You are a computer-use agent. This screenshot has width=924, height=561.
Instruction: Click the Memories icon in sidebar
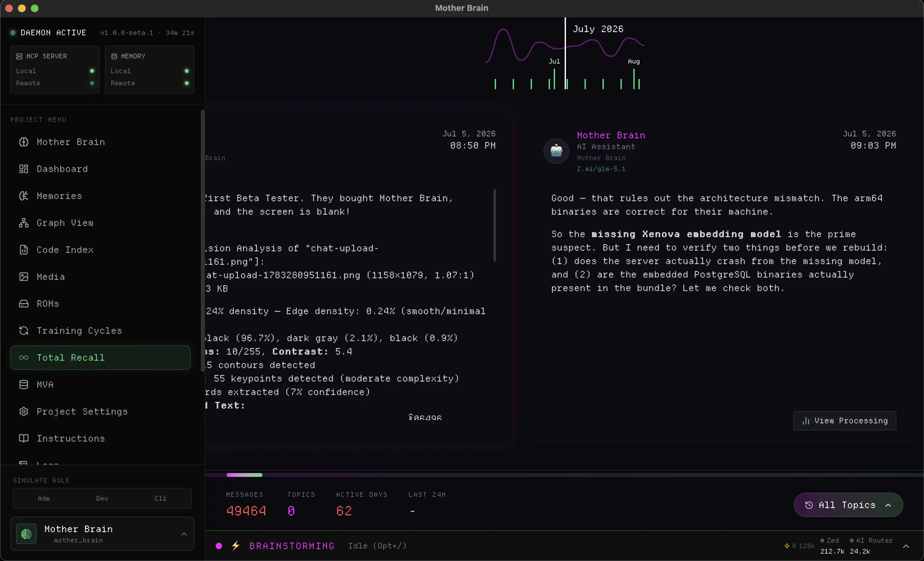click(x=24, y=196)
